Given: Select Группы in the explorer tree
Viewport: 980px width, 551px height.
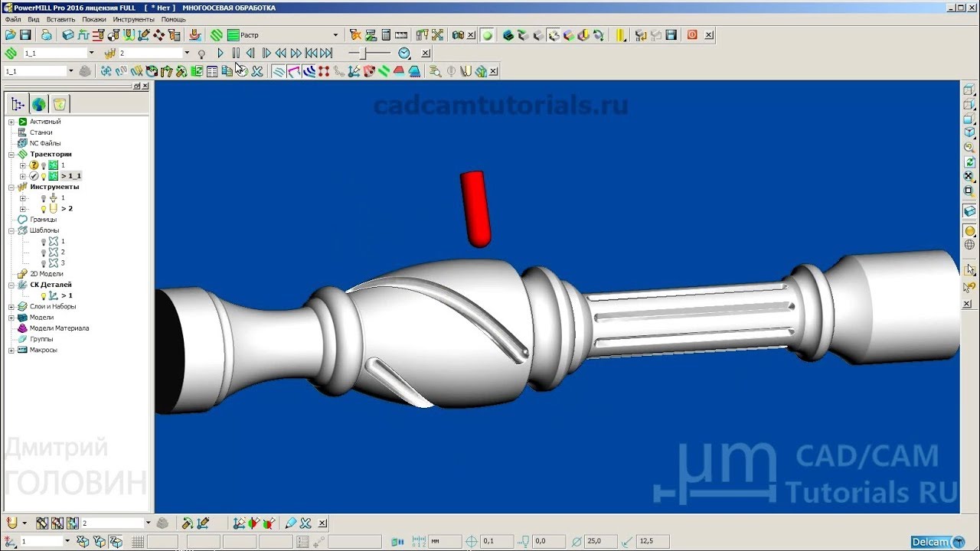Looking at the screenshot, I should [41, 339].
